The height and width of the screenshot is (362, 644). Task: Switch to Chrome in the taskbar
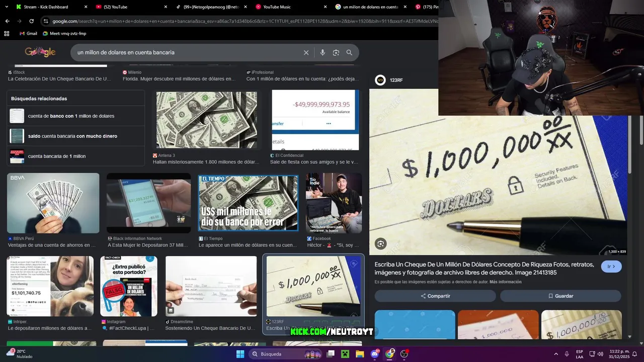pos(389,354)
